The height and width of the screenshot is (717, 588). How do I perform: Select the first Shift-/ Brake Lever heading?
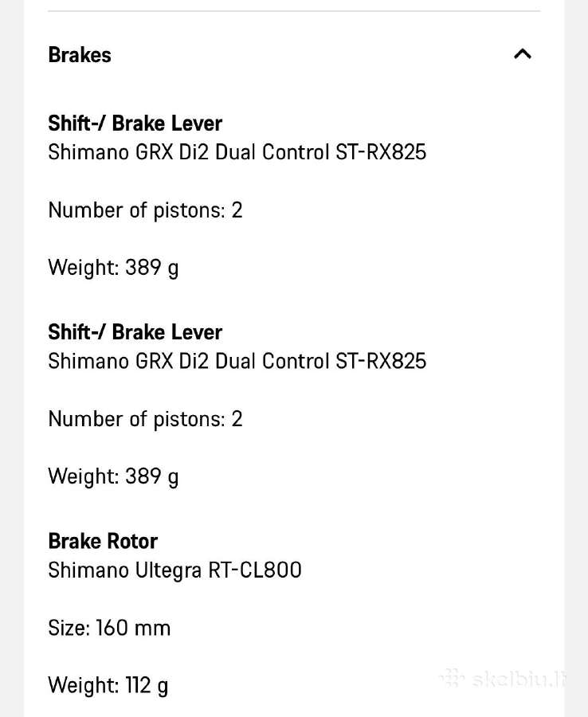point(135,123)
